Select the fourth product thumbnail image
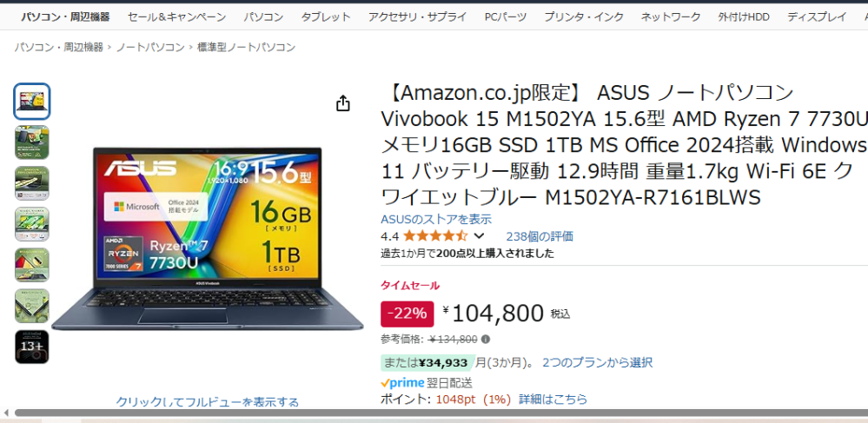 (31, 224)
